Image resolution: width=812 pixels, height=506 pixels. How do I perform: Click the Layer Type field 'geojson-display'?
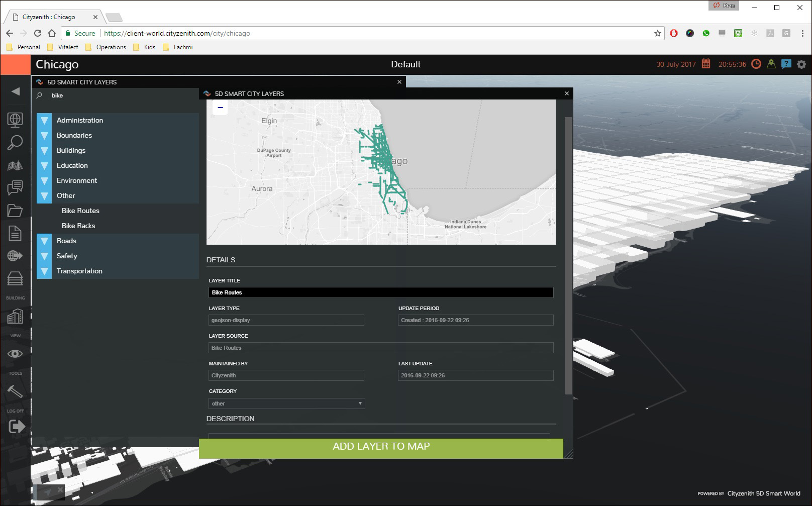coord(286,320)
